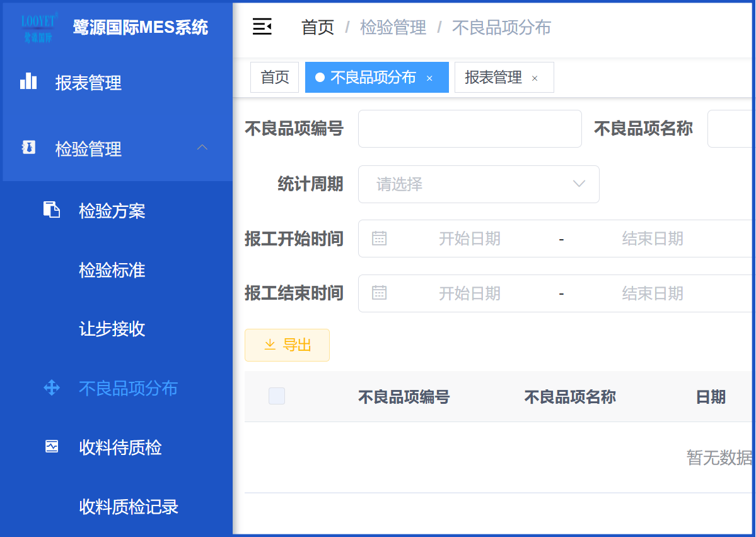Open the 统计周期 dropdown
The width and height of the screenshot is (756, 537).
coord(479,184)
